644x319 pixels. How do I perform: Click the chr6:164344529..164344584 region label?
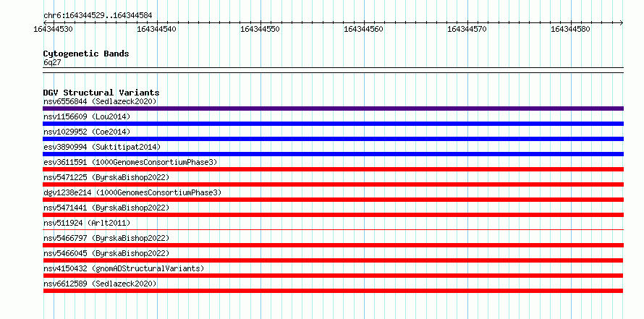tap(98, 16)
